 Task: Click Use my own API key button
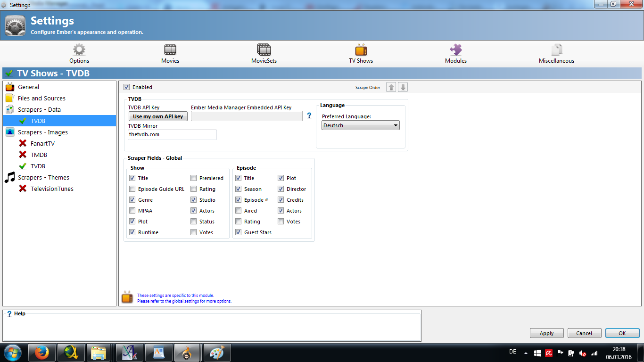(158, 116)
